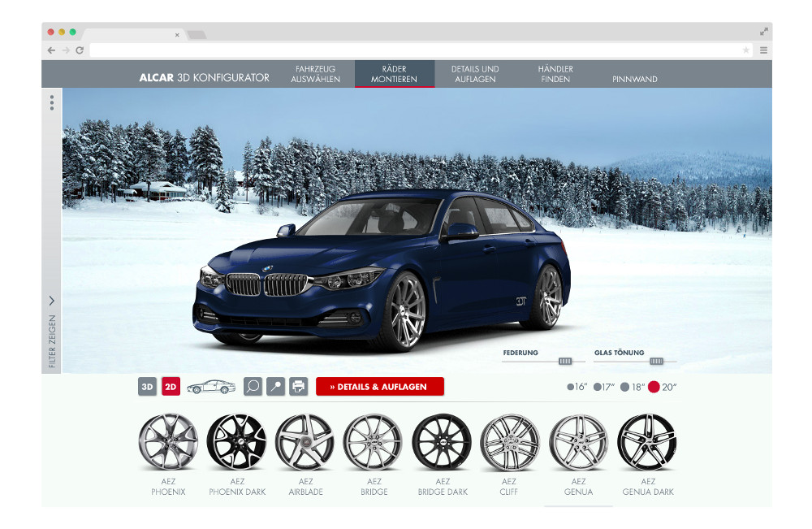
Task: Select the AEZ Genua Dark wheel
Action: point(648,454)
